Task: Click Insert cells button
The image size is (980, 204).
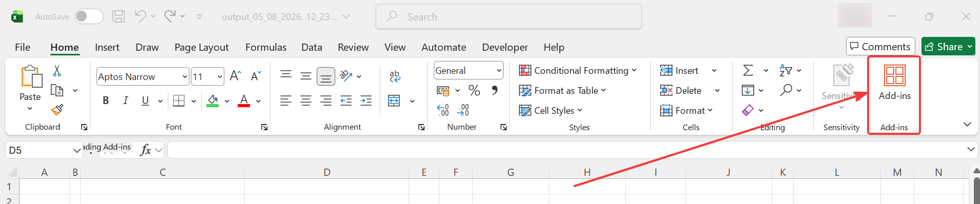Action: [679, 71]
